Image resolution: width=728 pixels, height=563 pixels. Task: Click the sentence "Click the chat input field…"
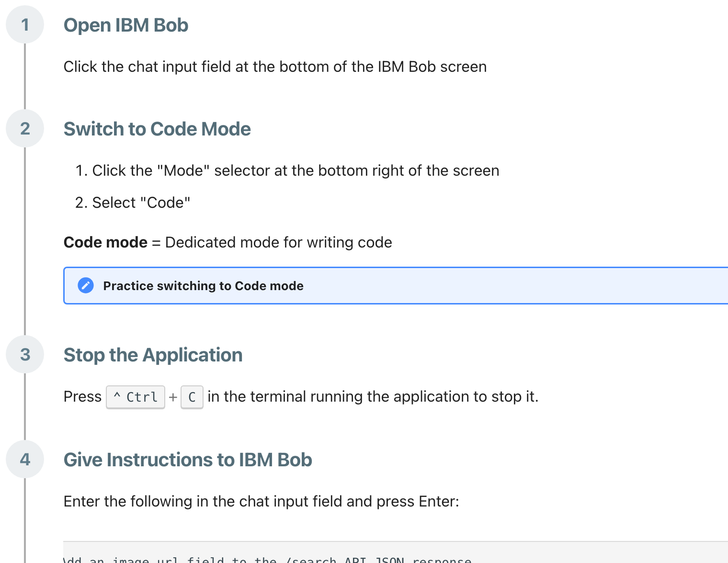pos(275,67)
